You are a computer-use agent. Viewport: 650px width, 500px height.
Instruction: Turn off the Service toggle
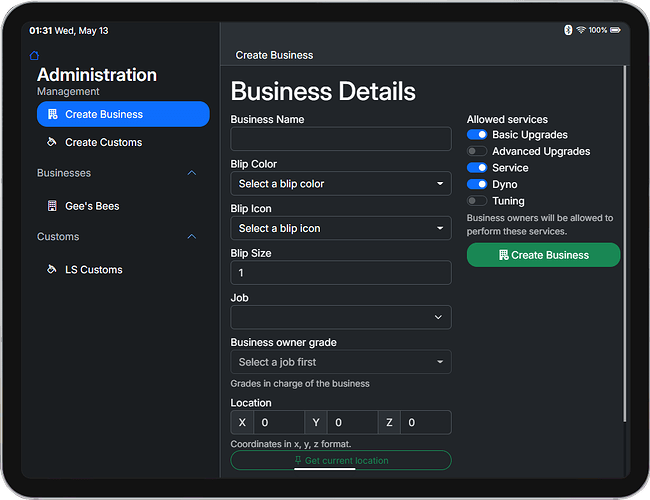tap(477, 167)
